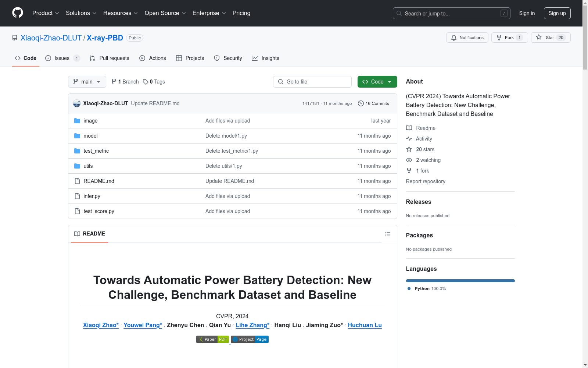Screen dimensions: 588x368
Task: Click the blue Python language dot
Action: [x=409, y=289]
